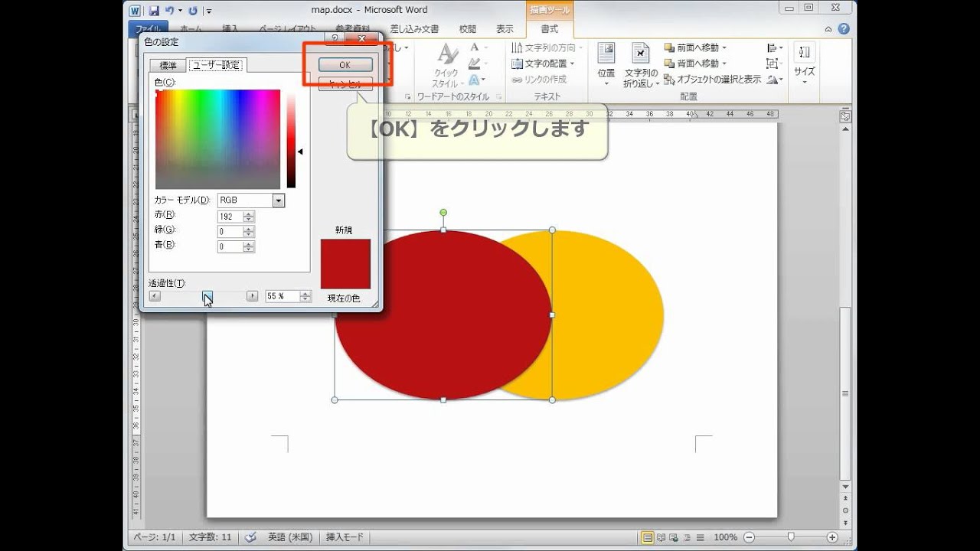Collapse the ribbon with the caret icon
Image resolution: width=980 pixels, height=551 pixels.
(828, 29)
